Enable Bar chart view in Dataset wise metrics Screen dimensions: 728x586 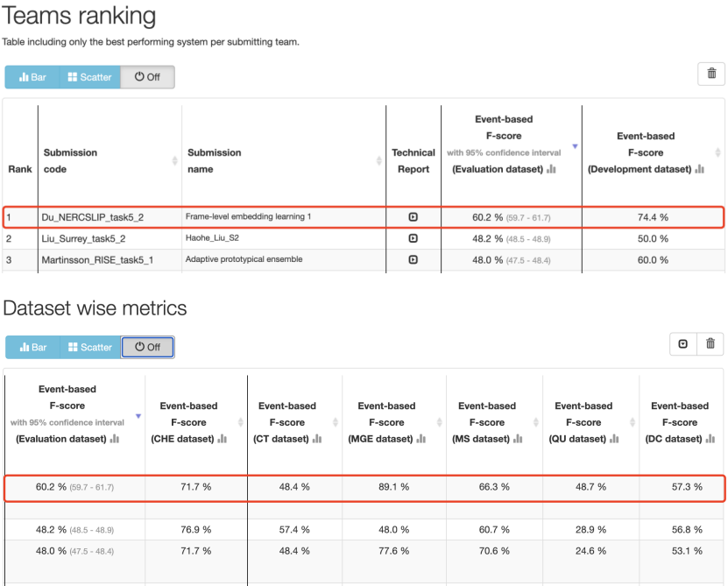[32, 347]
